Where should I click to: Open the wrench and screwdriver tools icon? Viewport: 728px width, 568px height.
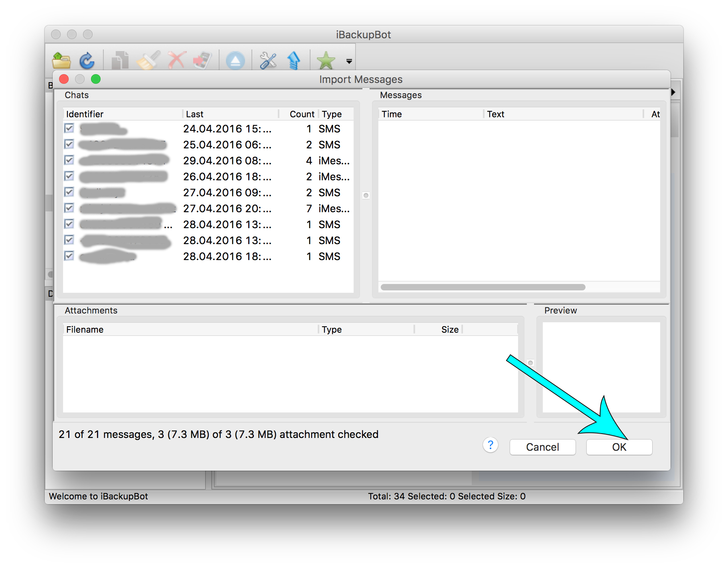pos(268,61)
